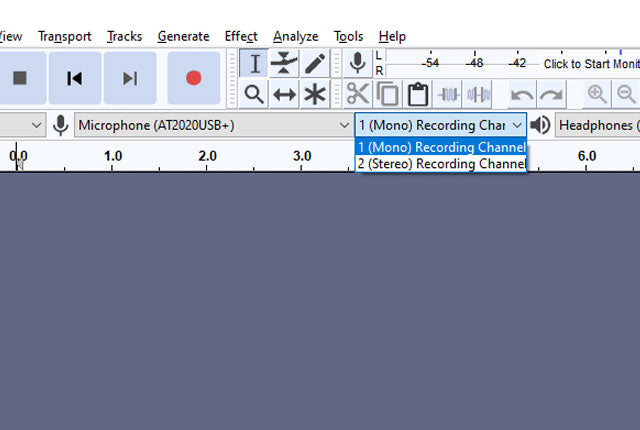Click the Undo arrow button

click(x=521, y=94)
